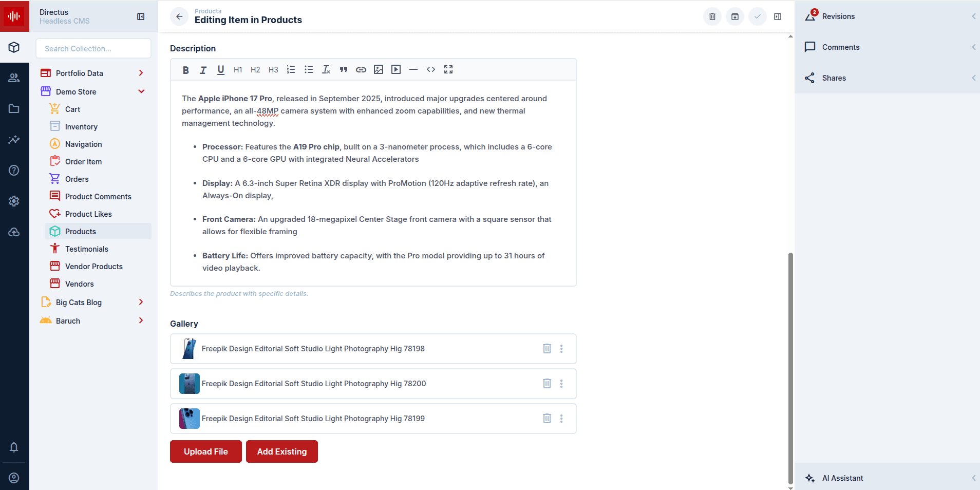Image resolution: width=980 pixels, height=490 pixels.
Task: Open the Product Likes collection
Action: [98, 214]
